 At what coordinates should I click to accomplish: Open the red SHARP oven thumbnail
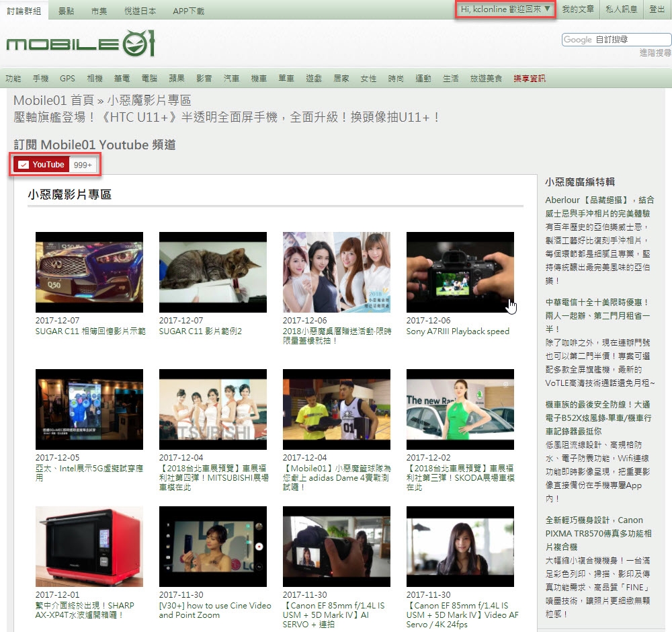pos(89,547)
